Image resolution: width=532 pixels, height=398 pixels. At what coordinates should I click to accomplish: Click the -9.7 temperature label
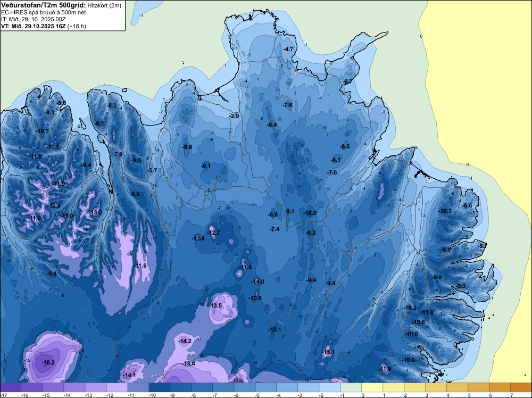[x=99, y=123]
